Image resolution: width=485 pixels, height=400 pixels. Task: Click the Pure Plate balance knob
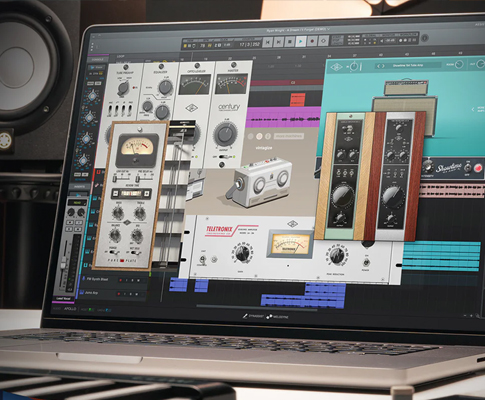pos(115,235)
